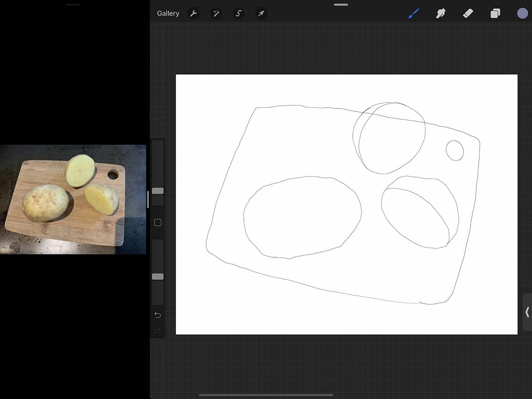Select the Smudge tool
The height and width of the screenshot is (399, 532).
point(441,13)
